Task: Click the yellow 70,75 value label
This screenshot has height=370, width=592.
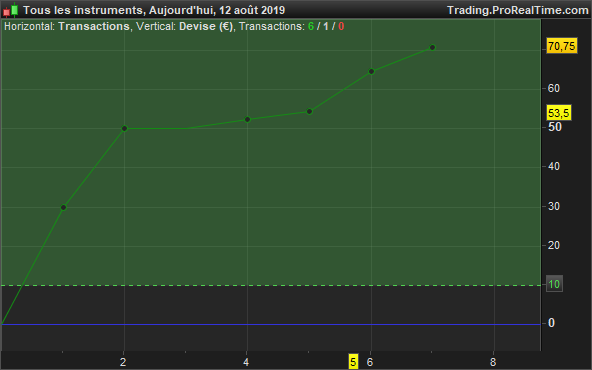Action: pos(562,46)
